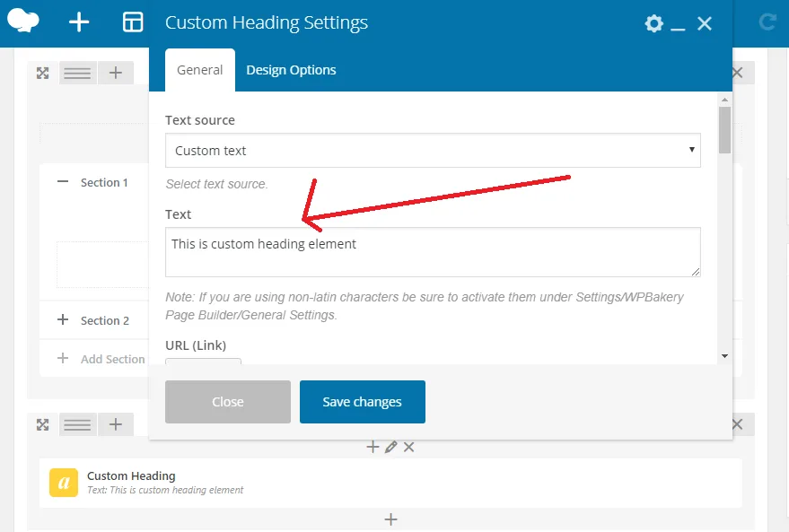The image size is (789, 532).
Task: Click the gray Close button
Action: tap(228, 402)
